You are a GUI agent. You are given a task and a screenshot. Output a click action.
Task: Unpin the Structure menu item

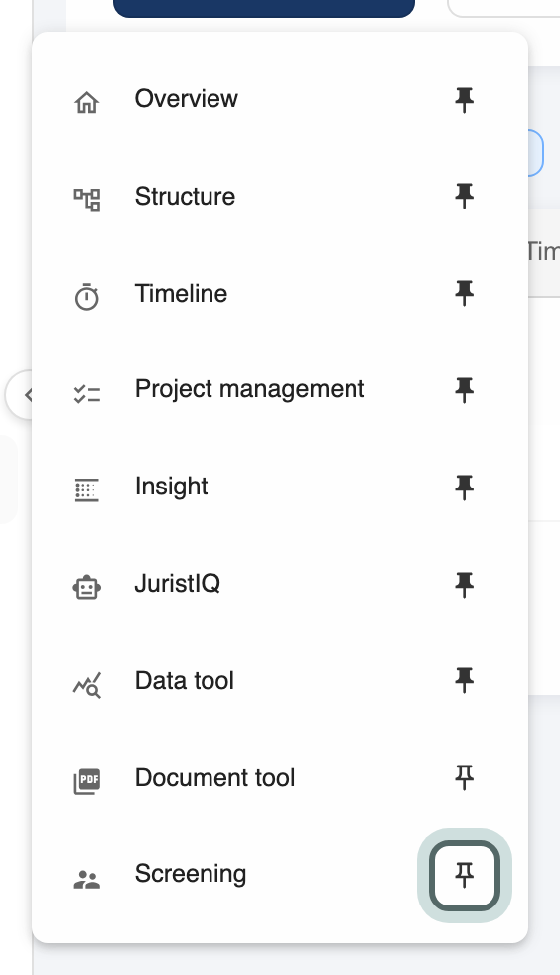(465, 197)
